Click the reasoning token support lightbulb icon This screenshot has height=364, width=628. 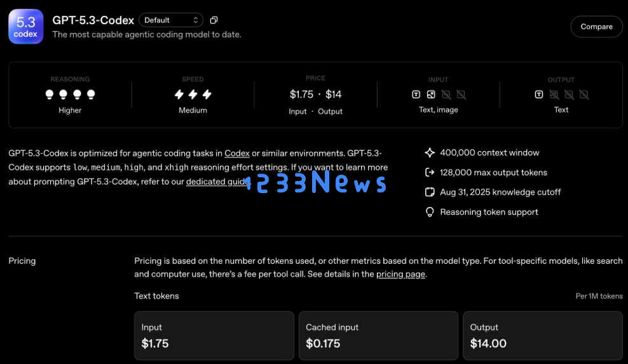pos(430,212)
